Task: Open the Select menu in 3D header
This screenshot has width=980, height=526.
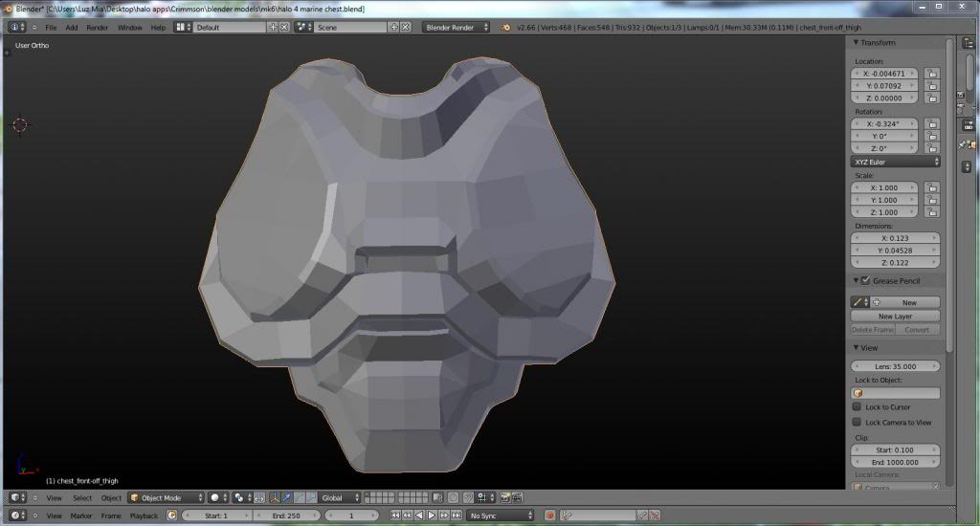Action: (82, 498)
